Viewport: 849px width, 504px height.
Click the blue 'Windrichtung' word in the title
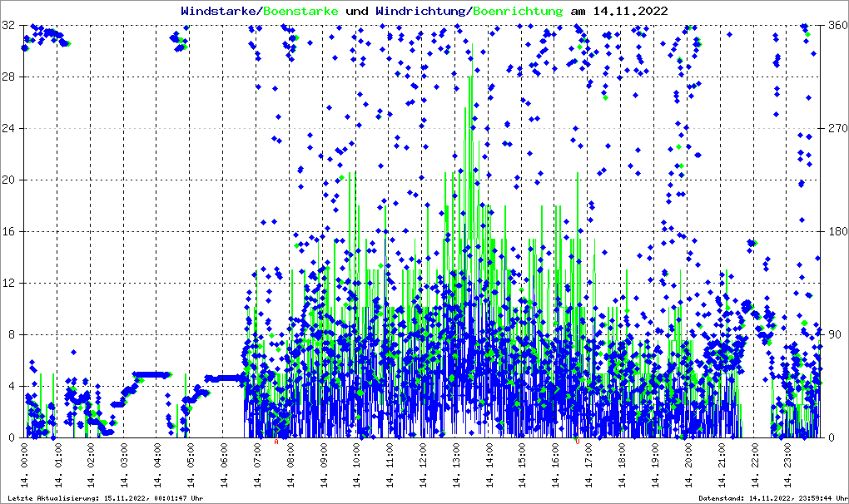(x=420, y=12)
